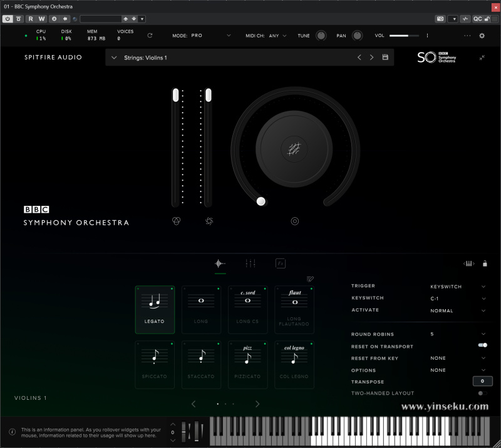
Task: Open the mixer faders tab
Action: coord(250,263)
